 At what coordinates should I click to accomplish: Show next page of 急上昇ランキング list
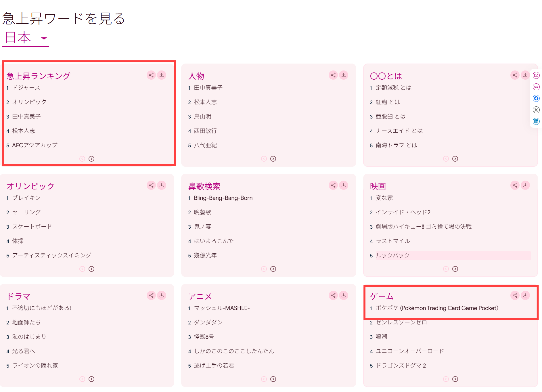(x=91, y=159)
